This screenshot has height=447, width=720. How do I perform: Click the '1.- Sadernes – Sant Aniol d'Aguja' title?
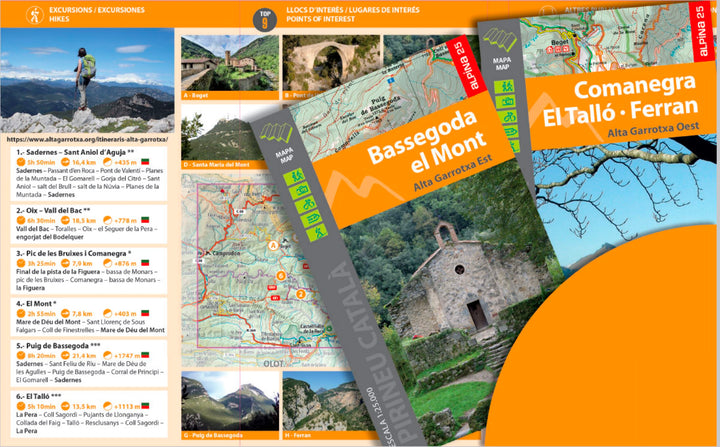[75, 152]
